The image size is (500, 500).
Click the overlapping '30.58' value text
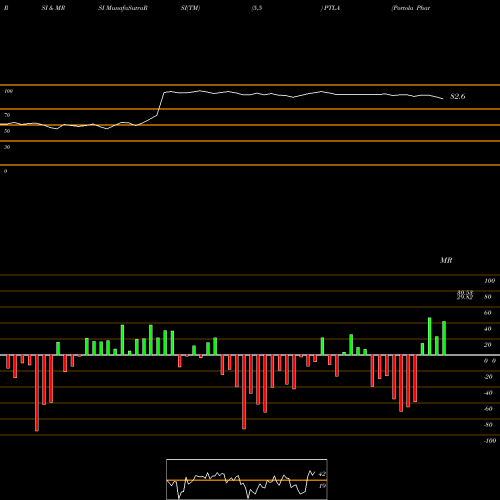(x=465, y=293)
